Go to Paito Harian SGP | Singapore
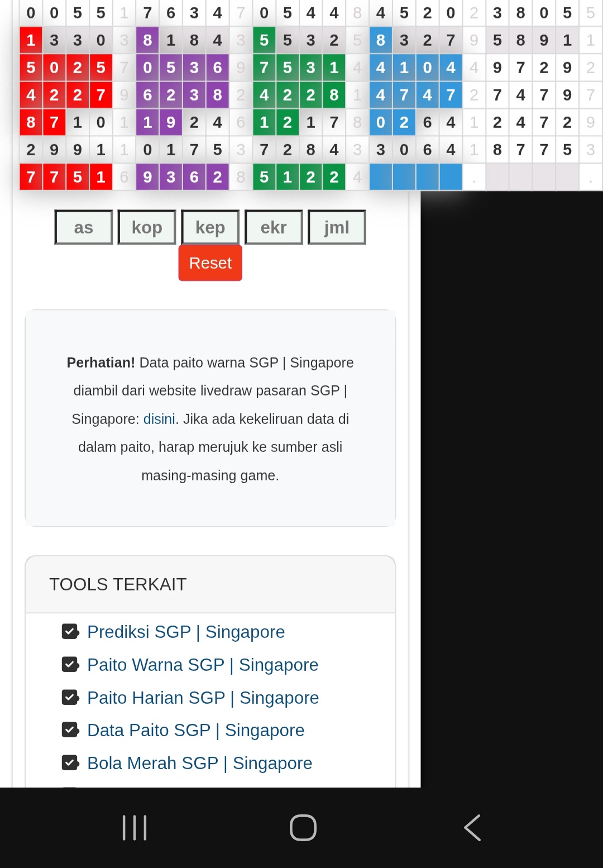603x868 pixels. pyautogui.click(x=203, y=698)
